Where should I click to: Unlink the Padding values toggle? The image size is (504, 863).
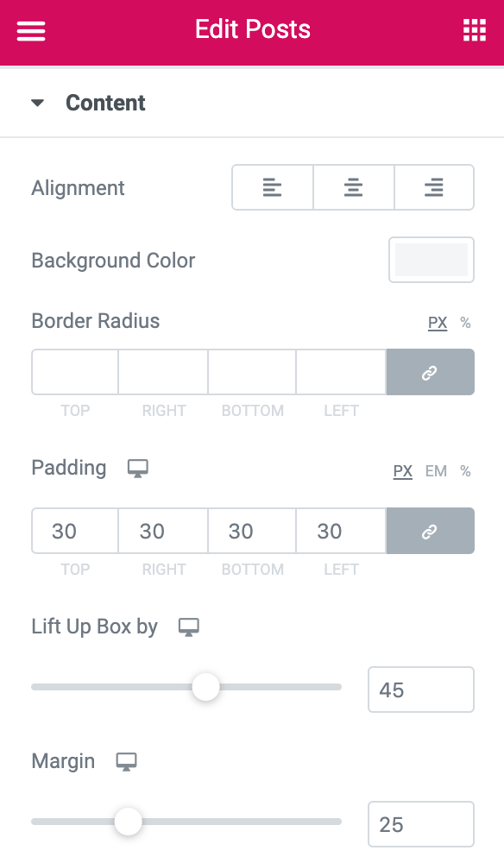point(430,531)
